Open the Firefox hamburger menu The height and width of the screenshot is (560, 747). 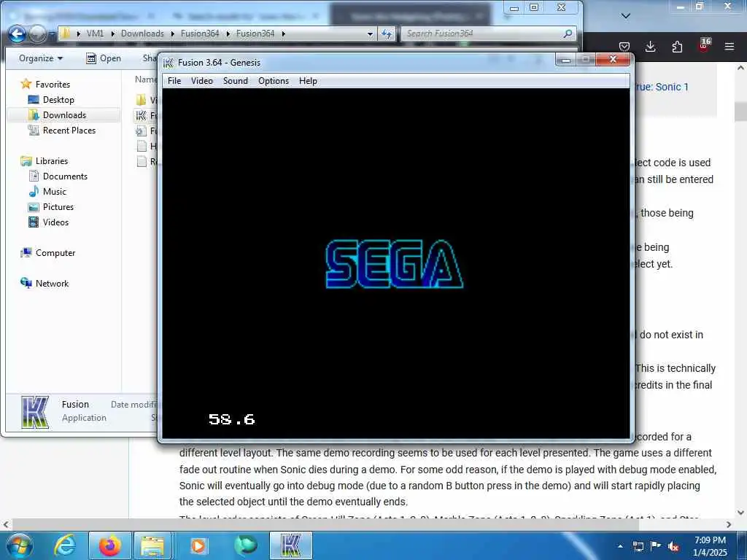tap(729, 47)
